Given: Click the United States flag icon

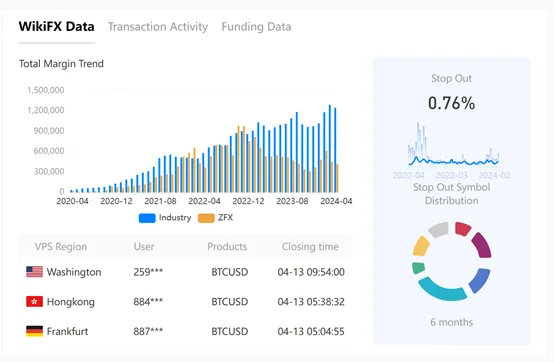Looking at the screenshot, I should click(x=35, y=272).
